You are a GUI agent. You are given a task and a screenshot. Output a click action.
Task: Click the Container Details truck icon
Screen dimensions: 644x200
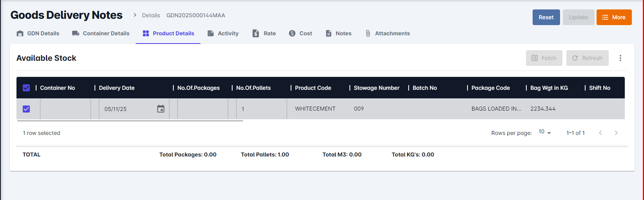76,33
